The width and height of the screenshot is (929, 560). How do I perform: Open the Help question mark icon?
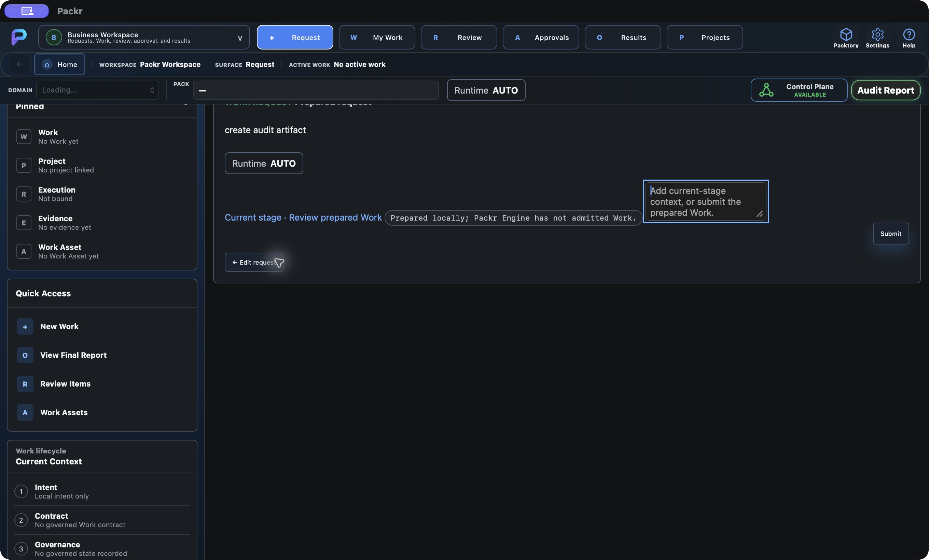(909, 35)
